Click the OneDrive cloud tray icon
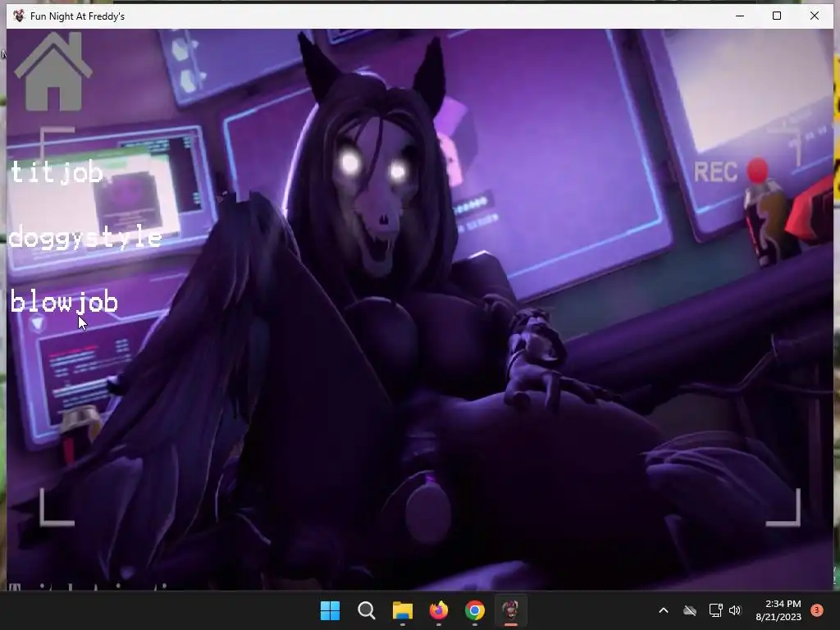This screenshot has width=840, height=630. click(689, 610)
